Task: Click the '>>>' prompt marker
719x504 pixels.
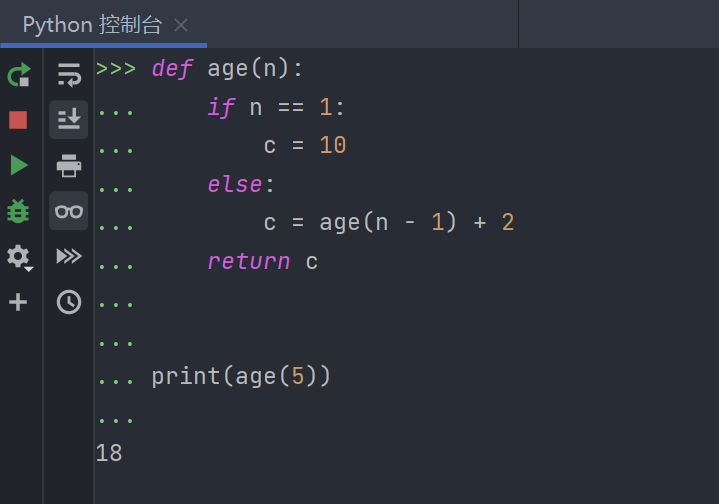Action: click(116, 69)
